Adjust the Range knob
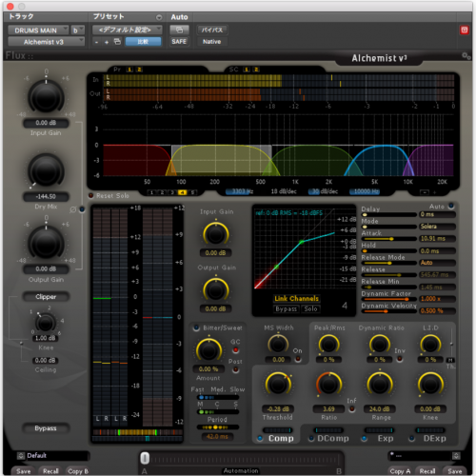Image resolution: width=476 pixels, height=476 pixels. click(x=380, y=385)
